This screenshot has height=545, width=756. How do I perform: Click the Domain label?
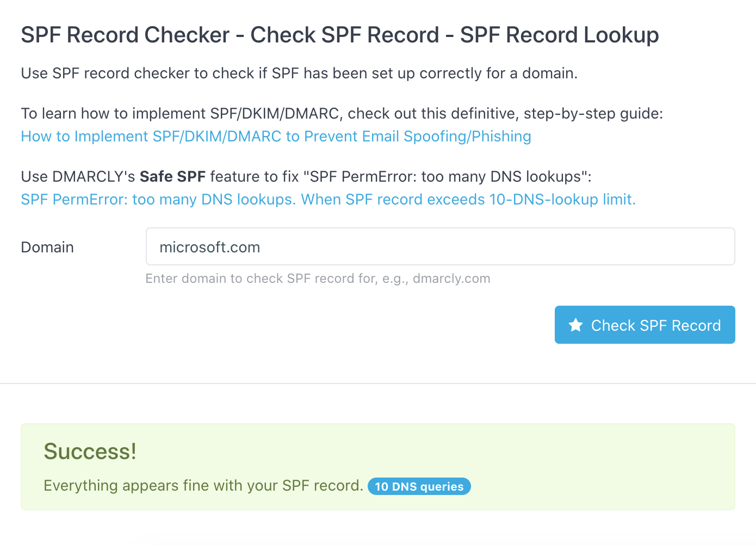[47, 247]
